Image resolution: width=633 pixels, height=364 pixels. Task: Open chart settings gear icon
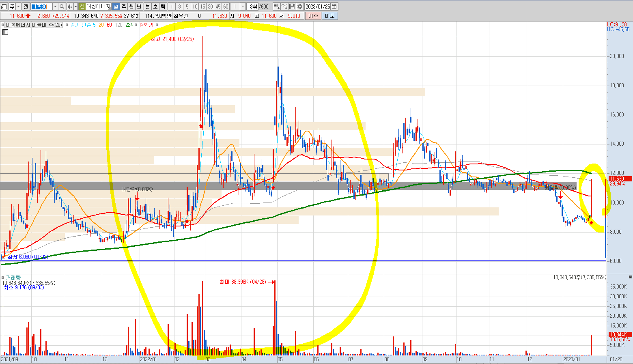pyautogui.click(x=299, y=6)
